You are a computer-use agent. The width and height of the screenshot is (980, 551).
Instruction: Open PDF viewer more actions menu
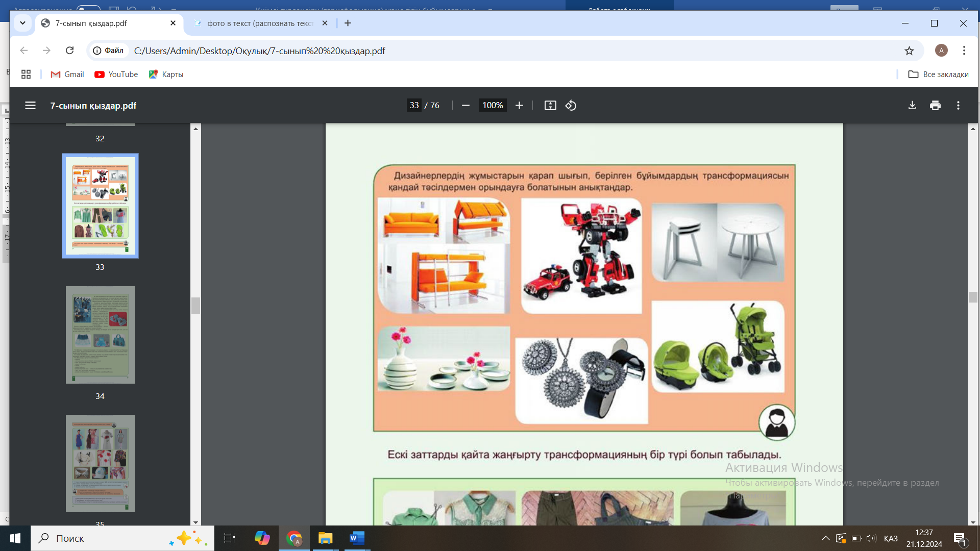click(958, 106)
